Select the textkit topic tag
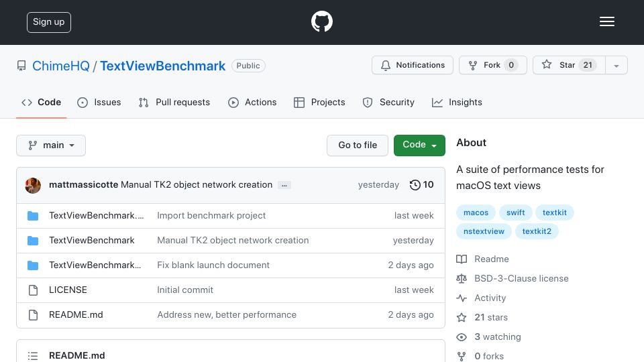The width and height of the screenshot is (644, 362). pos(555,213)
